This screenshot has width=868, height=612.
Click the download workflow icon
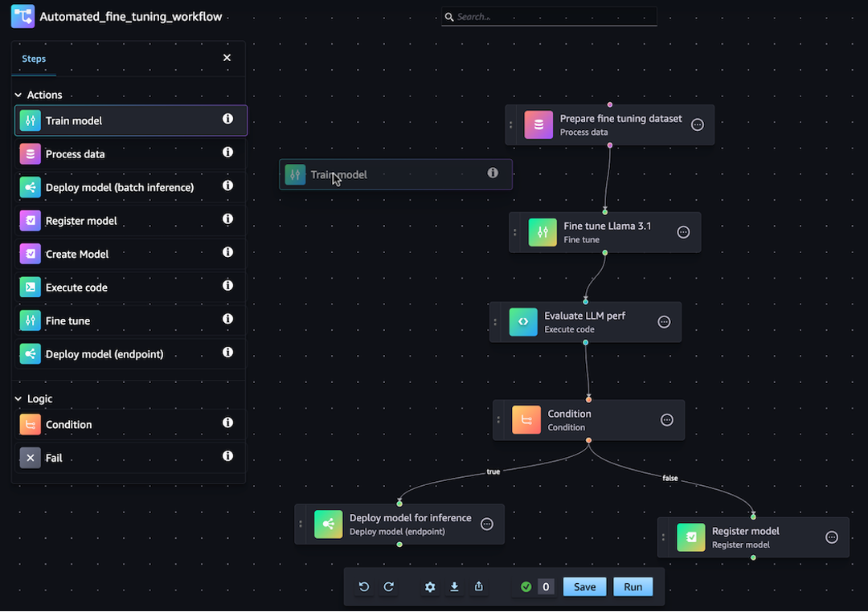pyautogui.click(x=454, y=586)
